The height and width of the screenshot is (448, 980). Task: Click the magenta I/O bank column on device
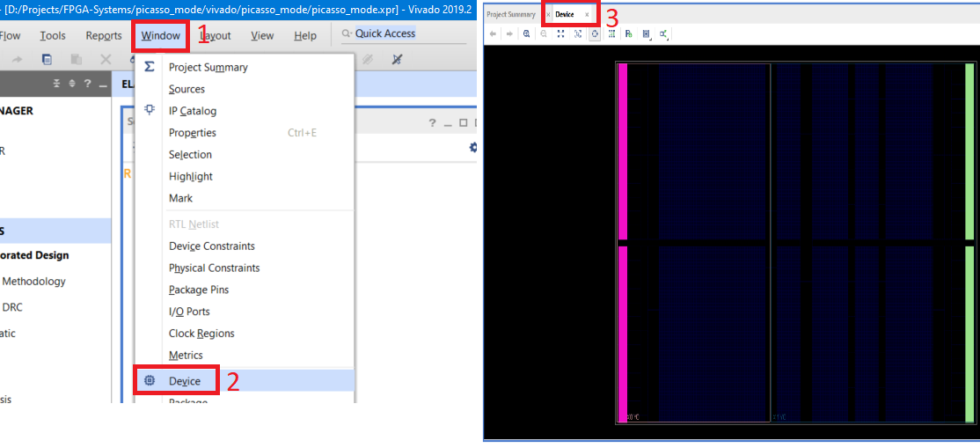click(623, 150)
